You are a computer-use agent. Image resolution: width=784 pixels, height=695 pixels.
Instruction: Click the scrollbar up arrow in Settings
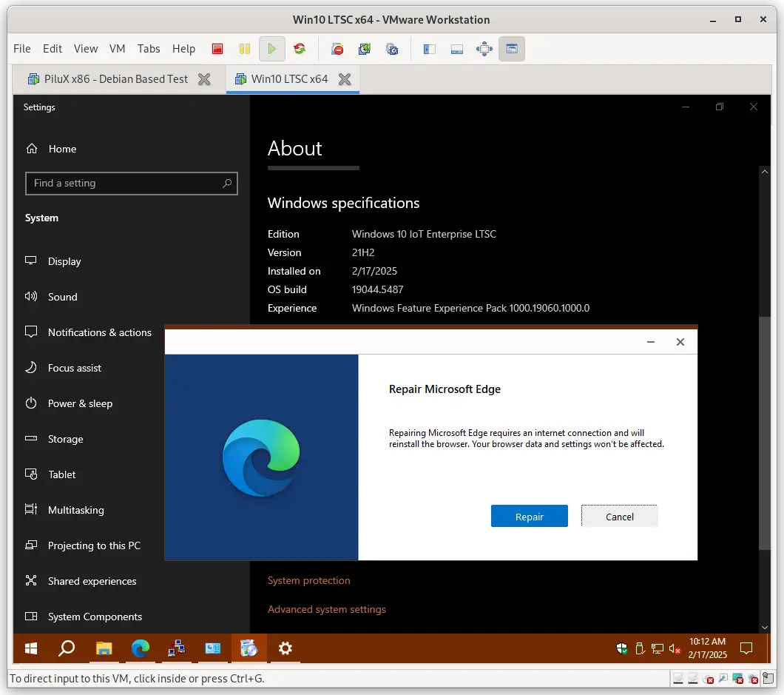(x=764, y=172)
